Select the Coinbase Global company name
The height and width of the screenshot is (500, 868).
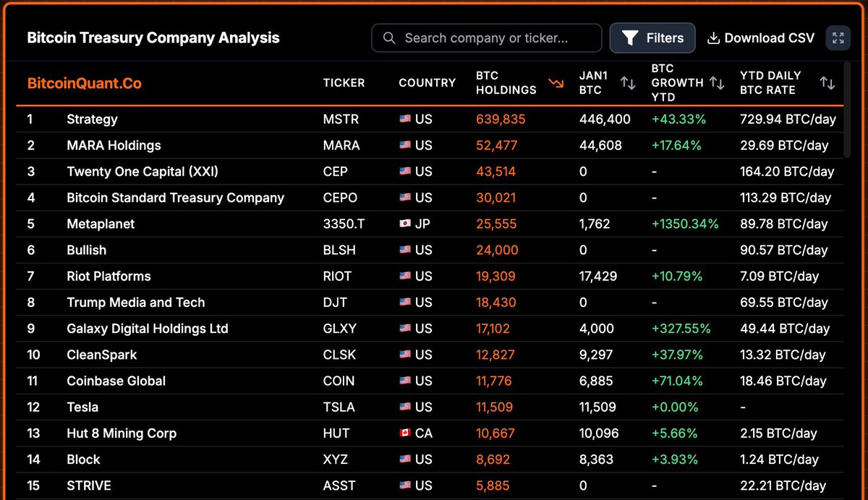click(116, 381)
